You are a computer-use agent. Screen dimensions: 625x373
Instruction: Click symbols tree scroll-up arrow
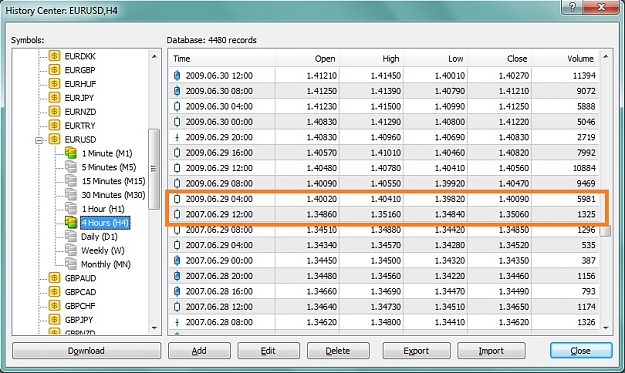click(x=154, y=57)
